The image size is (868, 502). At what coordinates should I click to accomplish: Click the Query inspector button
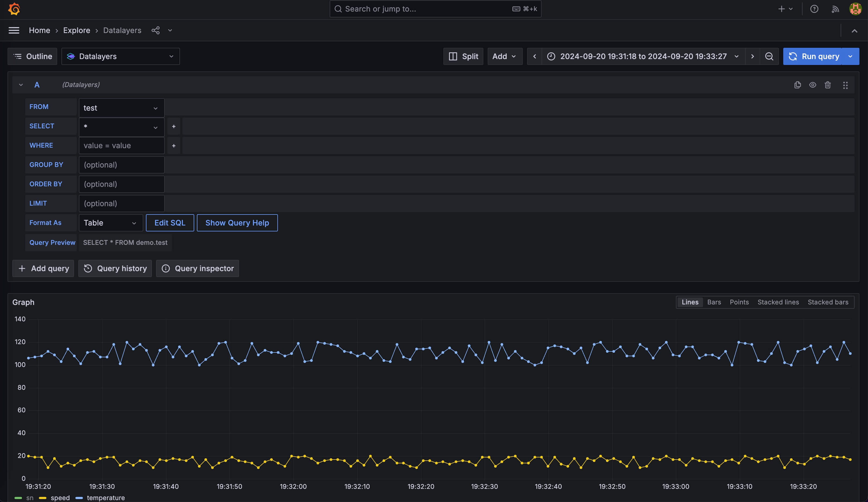click(x=197, y=268)
